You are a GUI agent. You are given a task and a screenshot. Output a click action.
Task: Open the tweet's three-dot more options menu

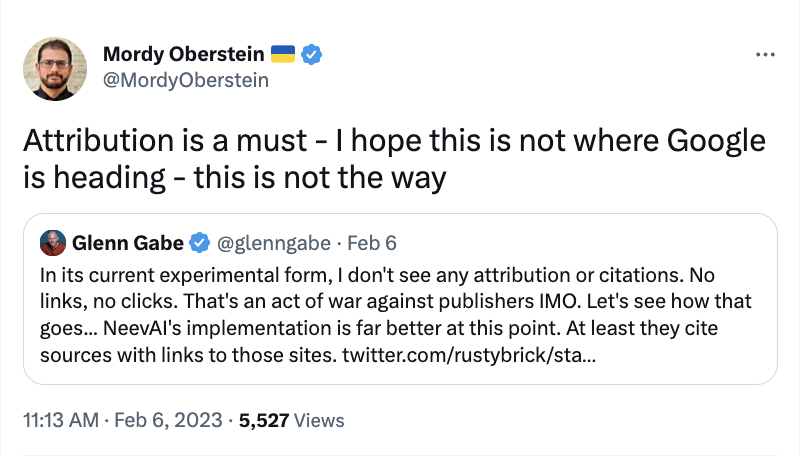764,54
